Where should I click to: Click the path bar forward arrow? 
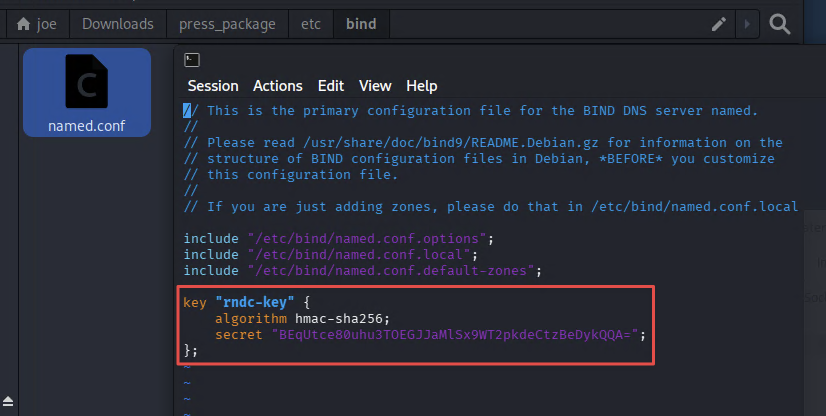click(x=746, y=24)
